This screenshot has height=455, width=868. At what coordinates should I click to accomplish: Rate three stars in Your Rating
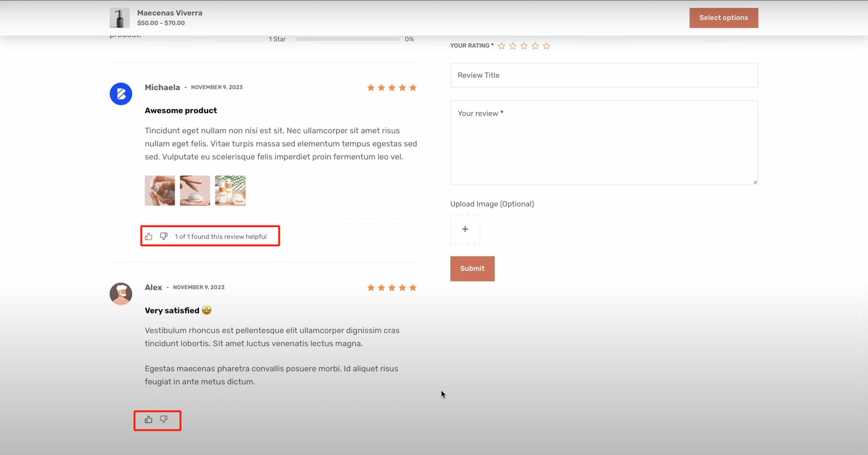(524, 46)
